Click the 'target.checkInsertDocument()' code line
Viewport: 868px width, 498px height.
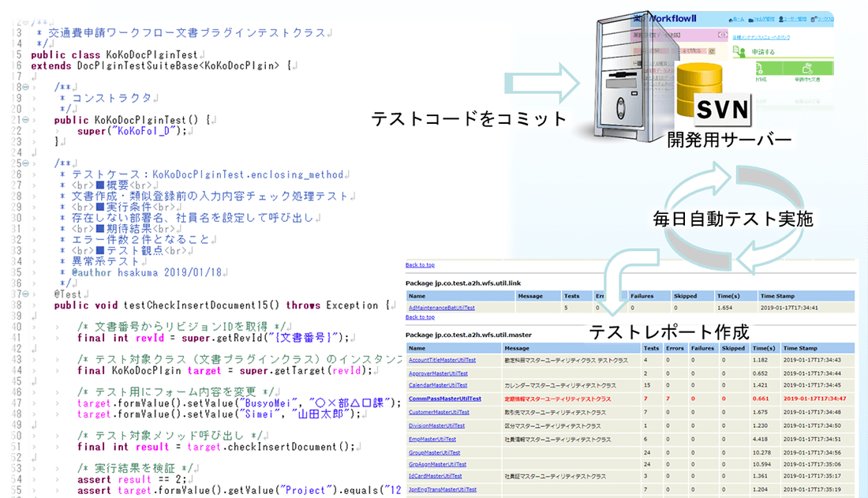click(216, 447)
